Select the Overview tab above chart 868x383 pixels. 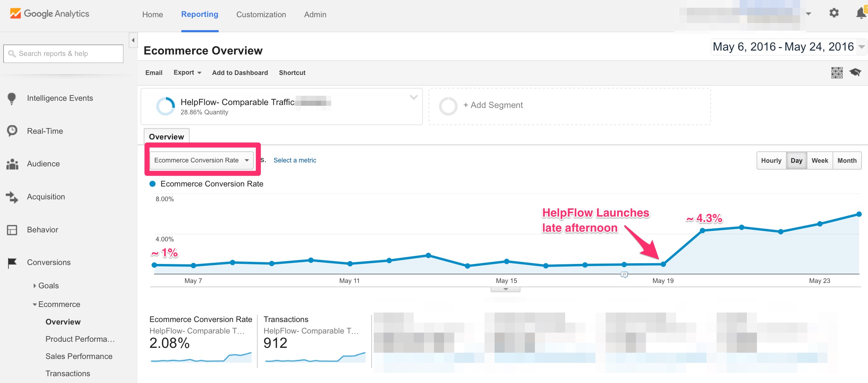point(167,137)
